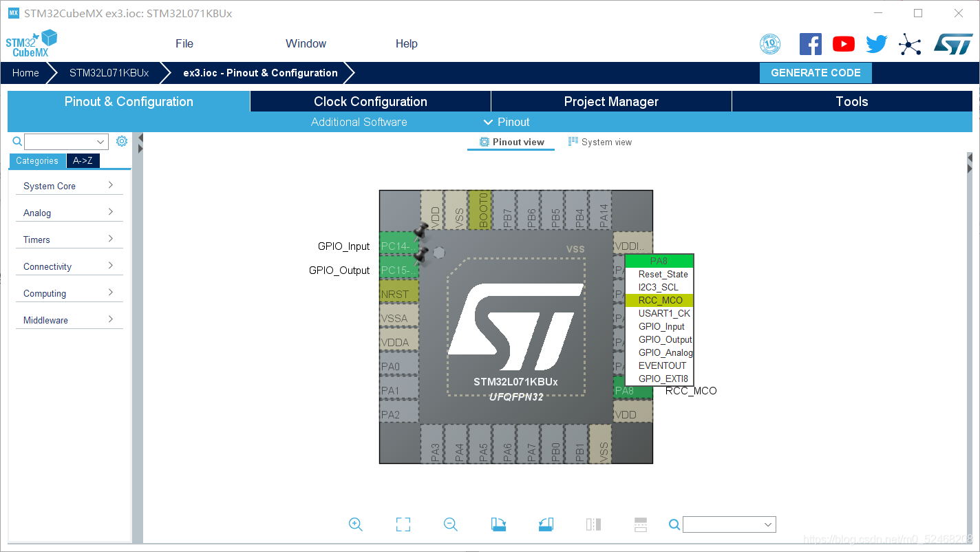Collapse the left category panel arrow
The height and width of the screenshot is (552, 980).
coord(140,137)
